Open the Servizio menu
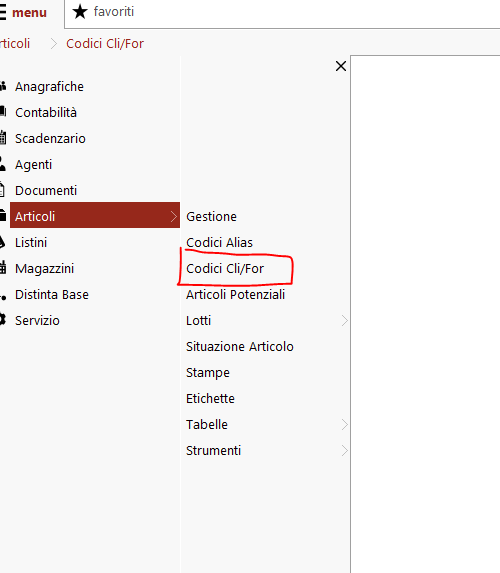The height and width of the screenshot is (573, 500). click(x=37, y=320)
